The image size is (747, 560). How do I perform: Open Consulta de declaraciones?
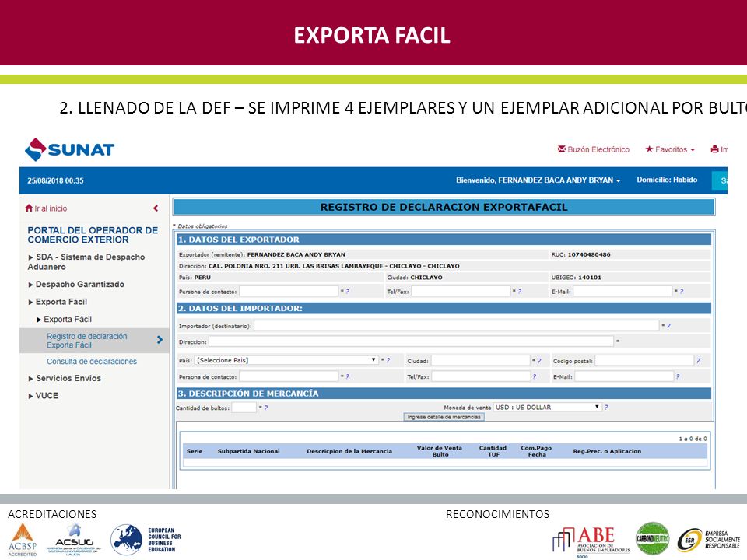tap(92, 362)
